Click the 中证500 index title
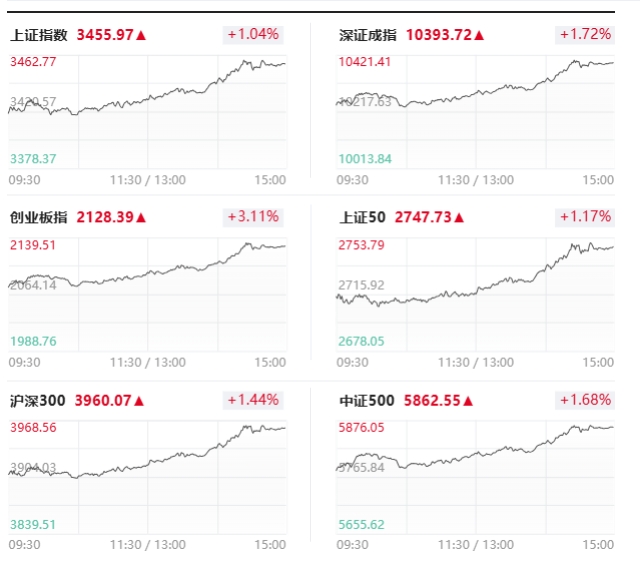This screenshot has width=640, height=566. (366, 401)
